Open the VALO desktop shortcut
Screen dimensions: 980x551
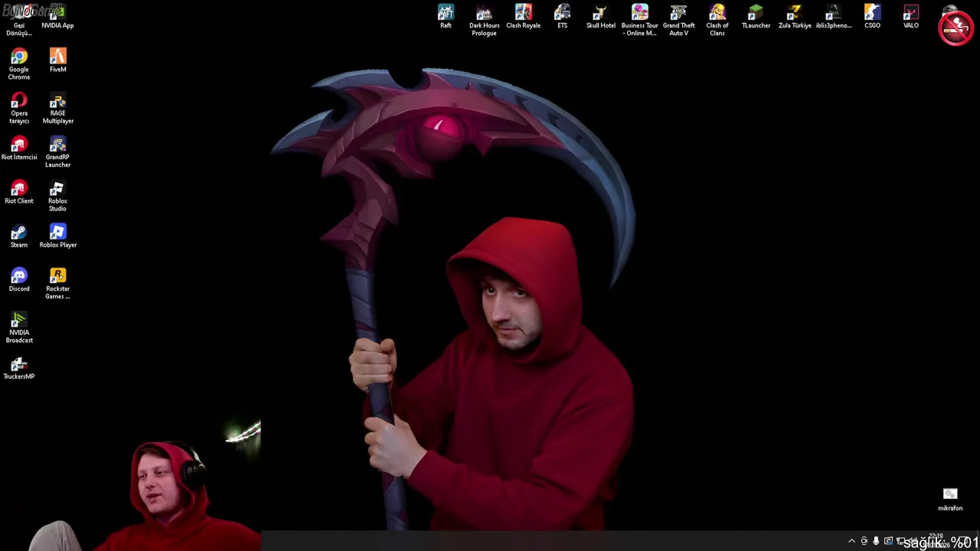point(910,17)
